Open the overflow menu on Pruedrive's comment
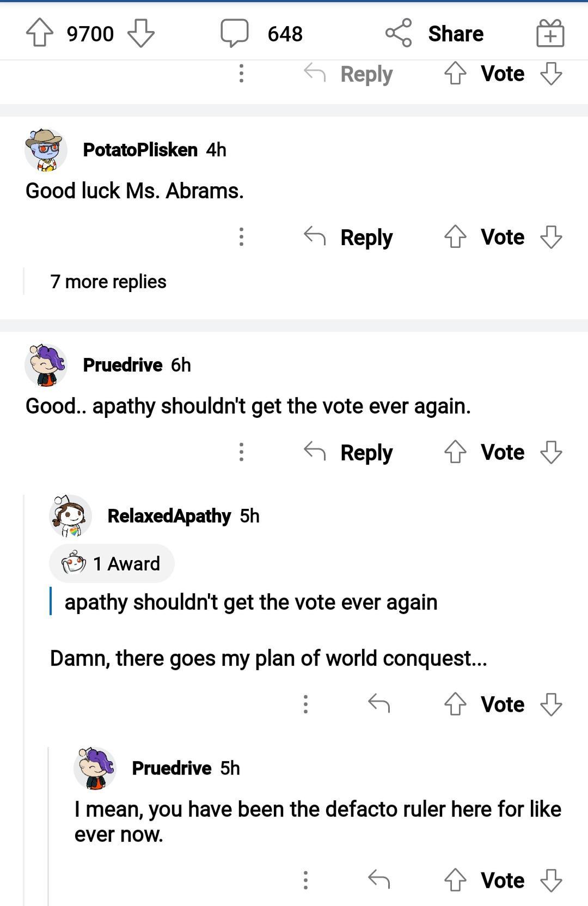 pyautogui.click(x=241, y=452)
